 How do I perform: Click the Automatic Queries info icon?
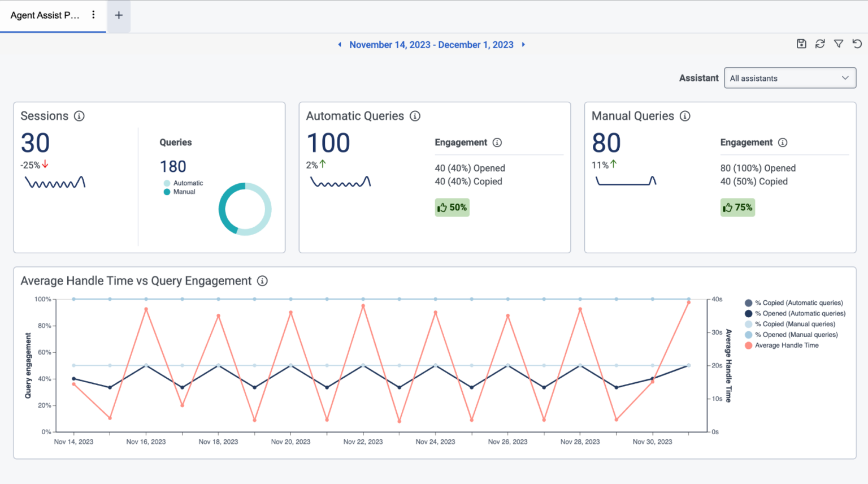coord(415,116)
